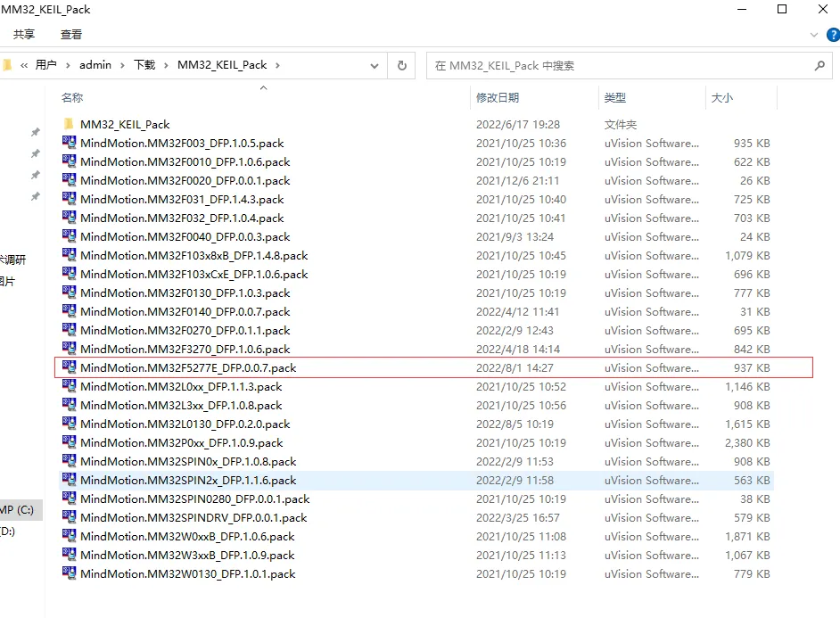Click the MM32W0xxB_DFP.1.0.6.pack file icon
Image resolution: width=840 pixels, height=618 pixels.
[x=69, y=537]
